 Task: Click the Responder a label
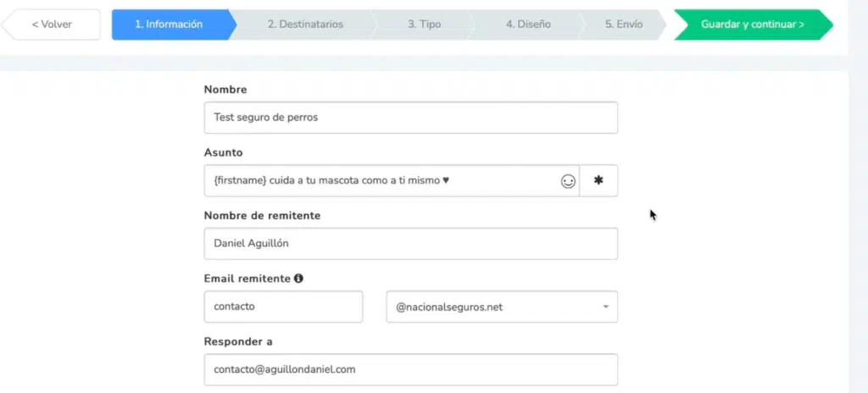click(238, 342)
